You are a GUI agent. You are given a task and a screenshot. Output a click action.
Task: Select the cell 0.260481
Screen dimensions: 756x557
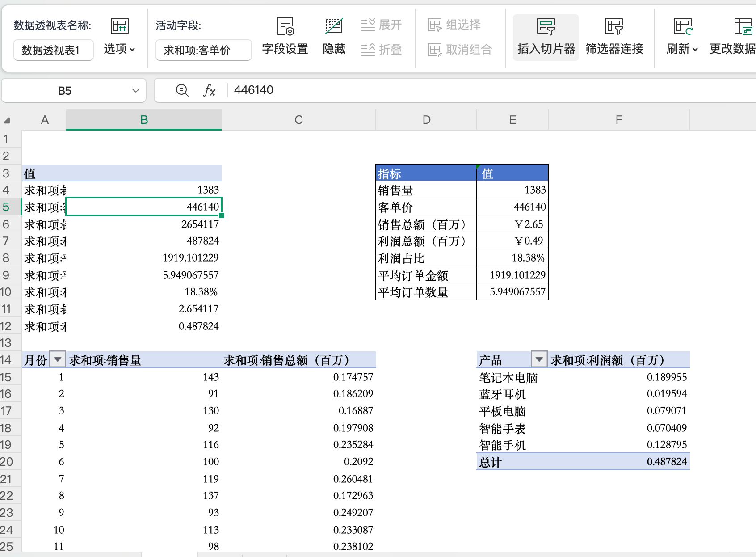tap(298, 479)
